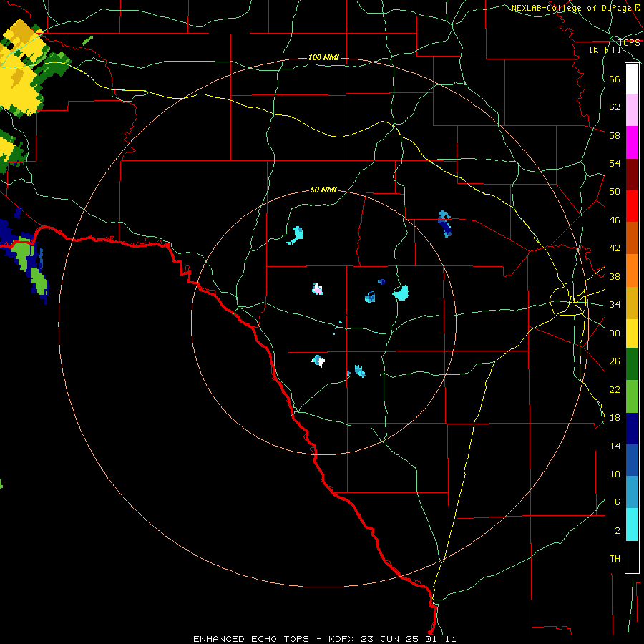
Task: Select the cyan swatch in the legend
Action: coord(632,525)
